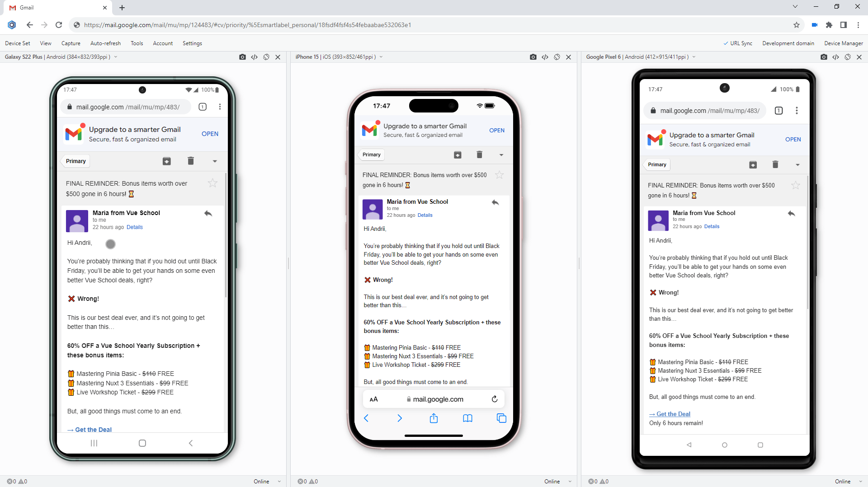This screenshot has height=487, width=868.
Task: Open Safari tabs overview on iPhone 15
Action: pos(502,418)
